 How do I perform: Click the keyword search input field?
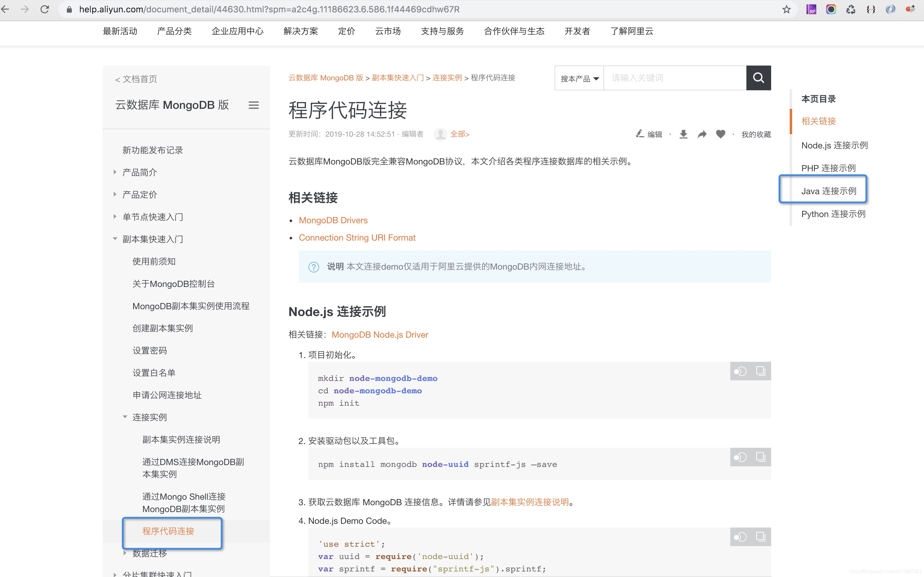click(x=675, y=78)
